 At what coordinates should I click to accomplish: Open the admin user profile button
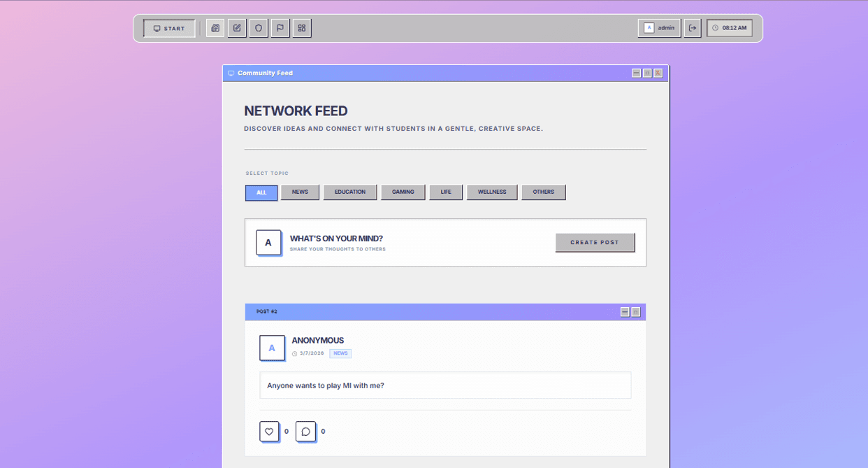659,28
